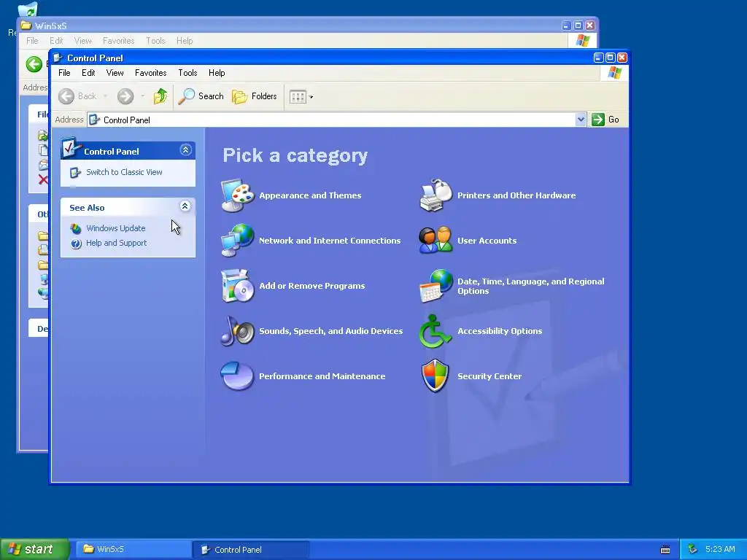Click the network system tray icon
Viewport: 747px width, 560px height.
(x=693, y=549)
